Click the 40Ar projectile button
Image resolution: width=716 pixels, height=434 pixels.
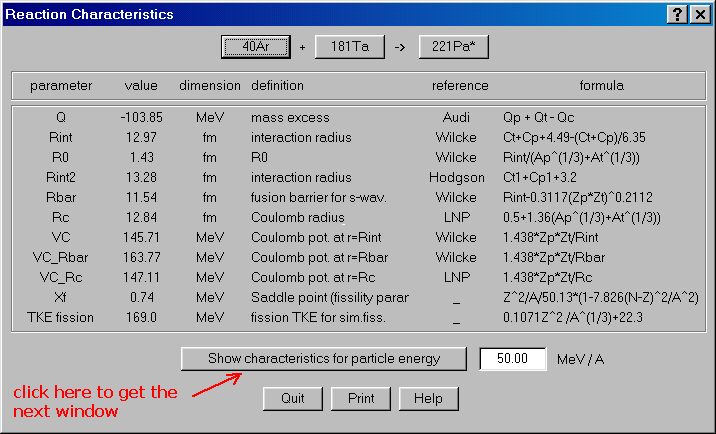click(256, 46)
